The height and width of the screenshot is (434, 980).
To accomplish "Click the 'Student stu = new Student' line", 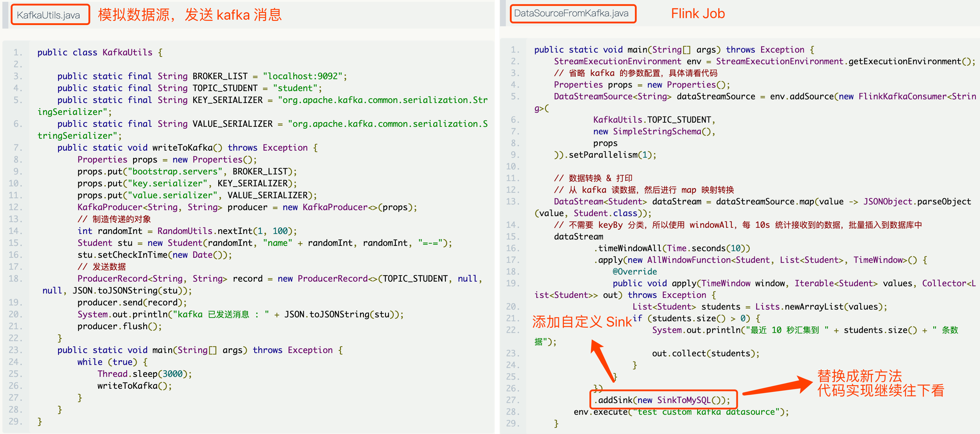I will point(265,243).
